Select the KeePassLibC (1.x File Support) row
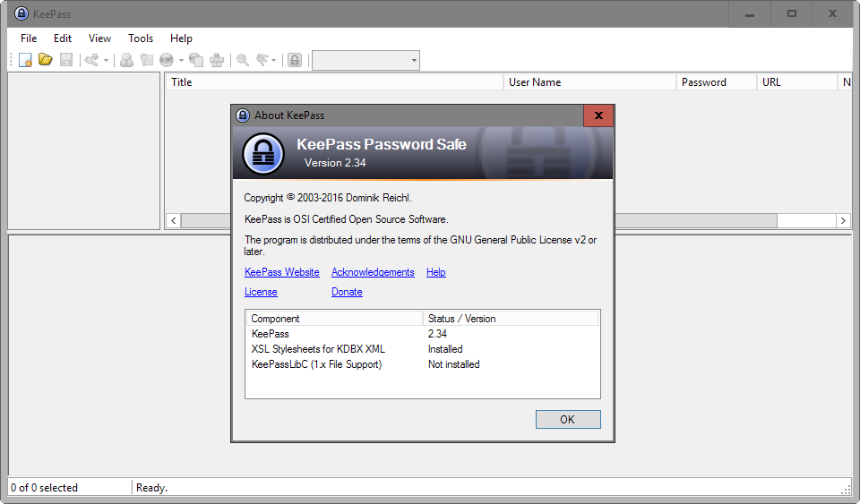This screenshot has height=504, width=860. point(422,364)
